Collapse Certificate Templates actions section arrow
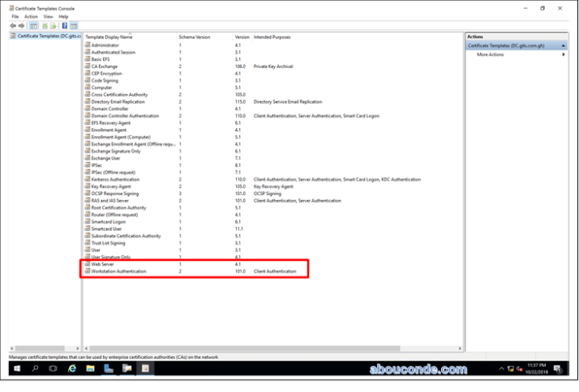579x392 pixels. [563, 45]
